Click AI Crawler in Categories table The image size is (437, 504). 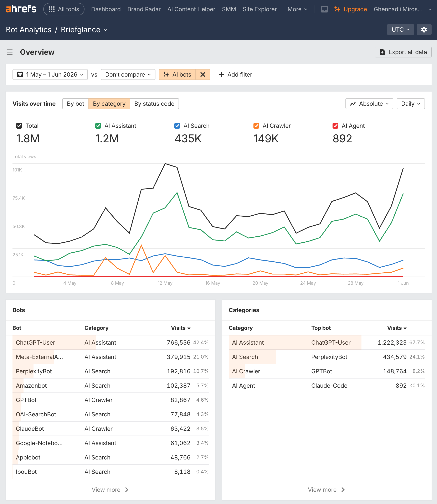pos(246,371)
